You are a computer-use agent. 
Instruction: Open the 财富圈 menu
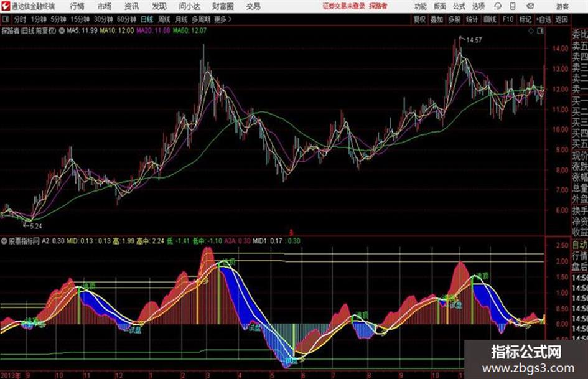tap(223, 6)
